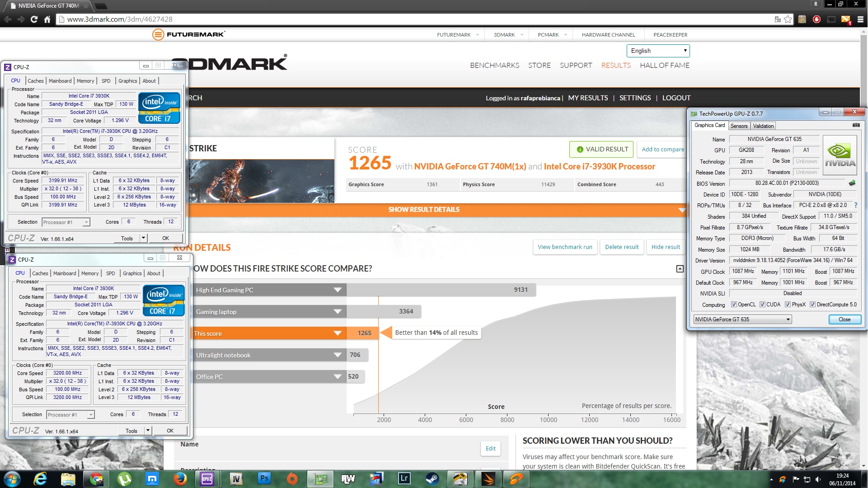Expand the Gaming laptop row

pos(338,312)
